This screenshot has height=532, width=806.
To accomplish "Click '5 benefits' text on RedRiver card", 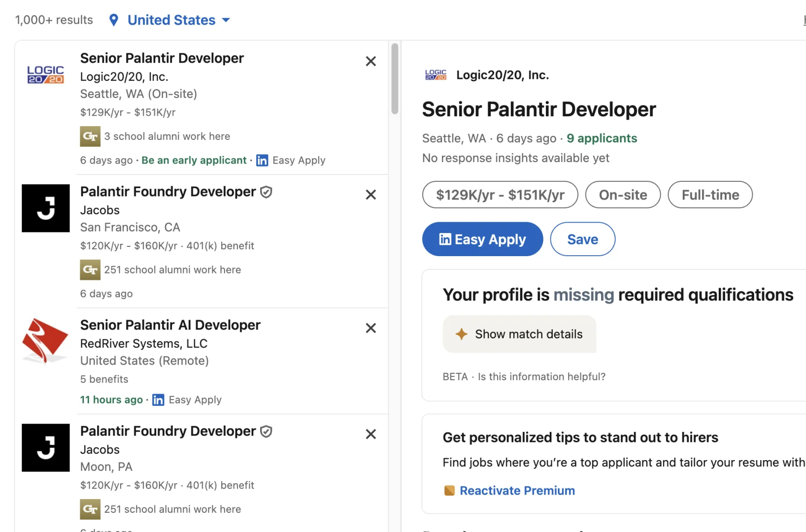I will pyautogui.click(x=104, y=379).
